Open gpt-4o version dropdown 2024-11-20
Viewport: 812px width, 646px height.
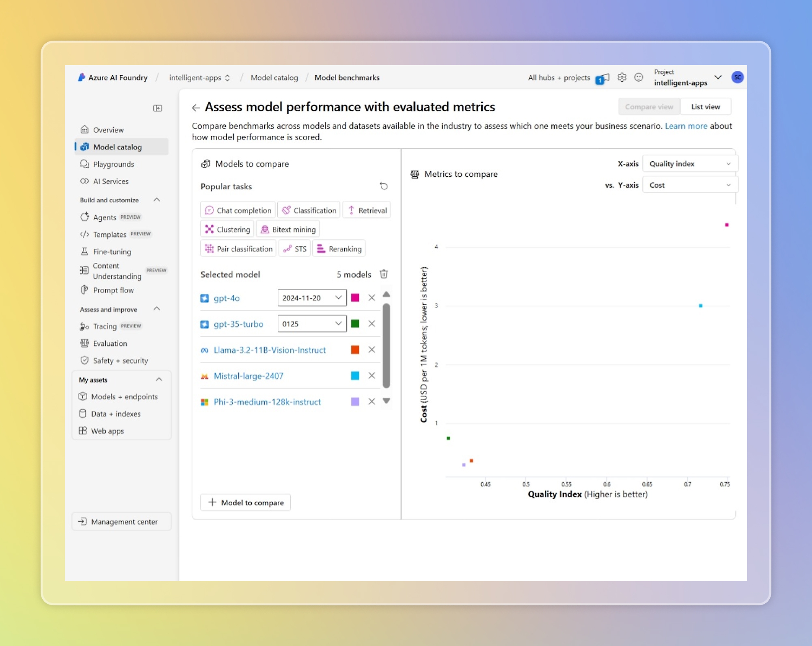pos(312,298)
